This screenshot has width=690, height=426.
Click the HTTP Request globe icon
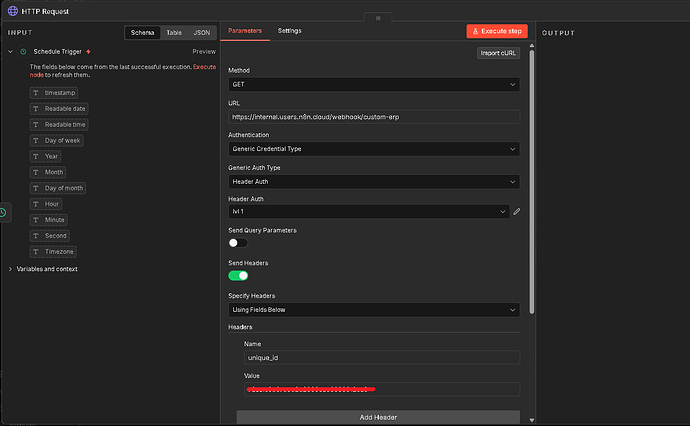(10, 10)
